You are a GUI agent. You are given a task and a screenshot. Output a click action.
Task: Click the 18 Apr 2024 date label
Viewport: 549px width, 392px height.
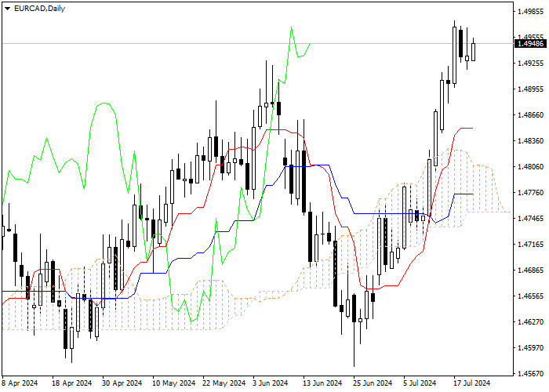72,383
